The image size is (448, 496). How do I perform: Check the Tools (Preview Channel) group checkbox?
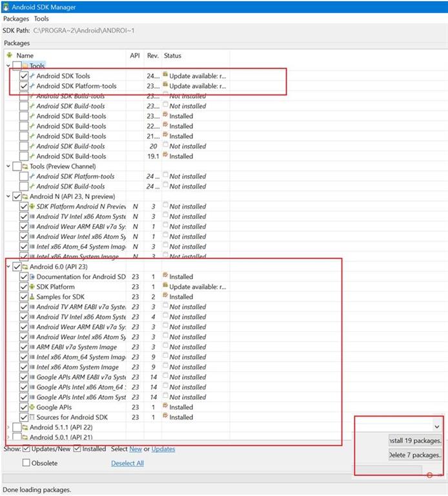(x=17, y=167)
